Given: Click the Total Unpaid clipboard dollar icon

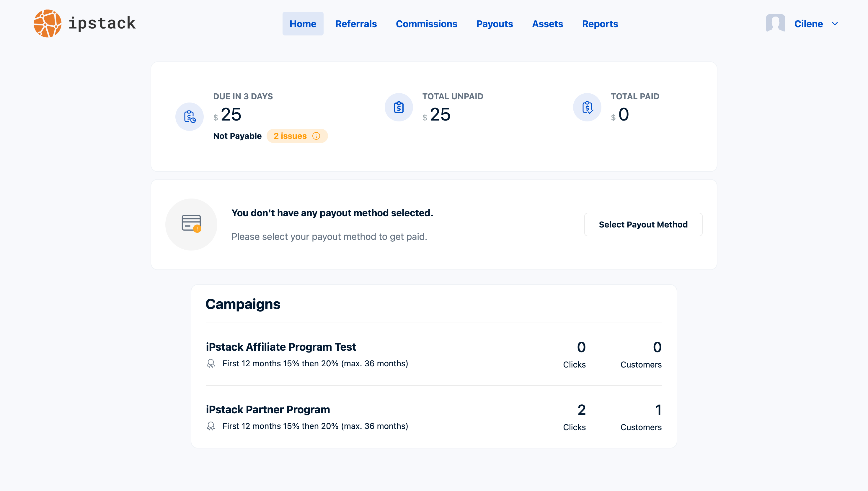Looking at the screenshot, I should (399, 107).
